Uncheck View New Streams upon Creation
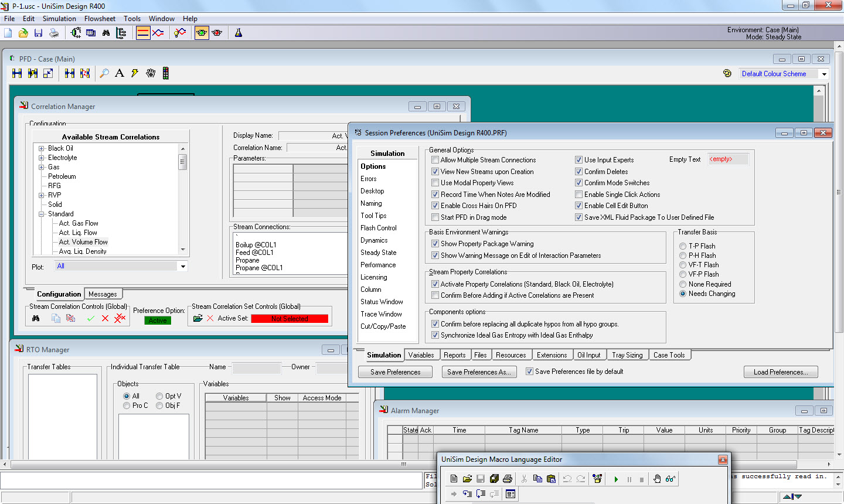This screenshot has height=504, width=844. 435,172
